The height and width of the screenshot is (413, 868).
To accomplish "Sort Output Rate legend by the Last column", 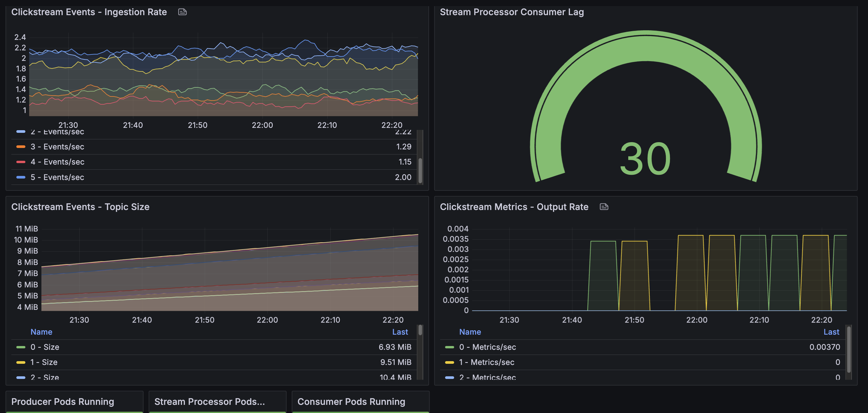I will click(x=831, y=332).
